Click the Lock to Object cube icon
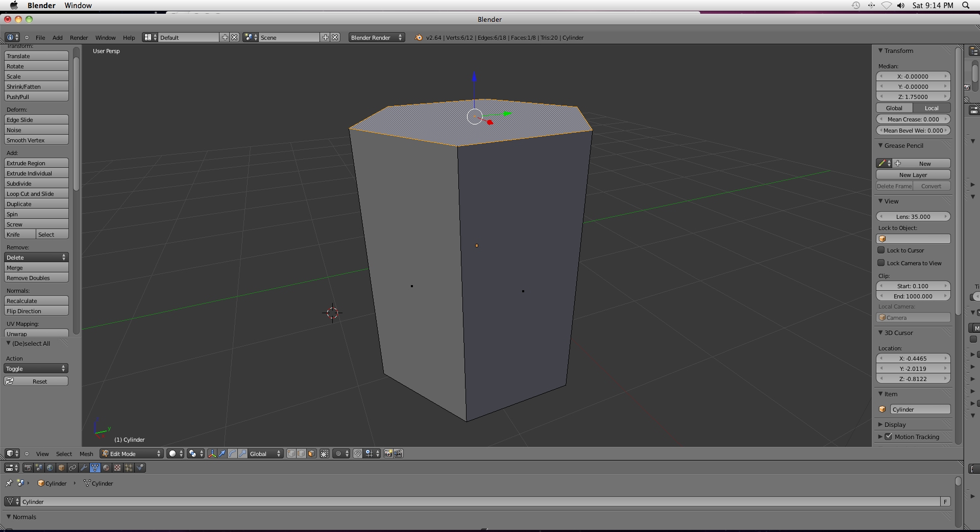Screen dimensions: 980x532 coord(883,239)
